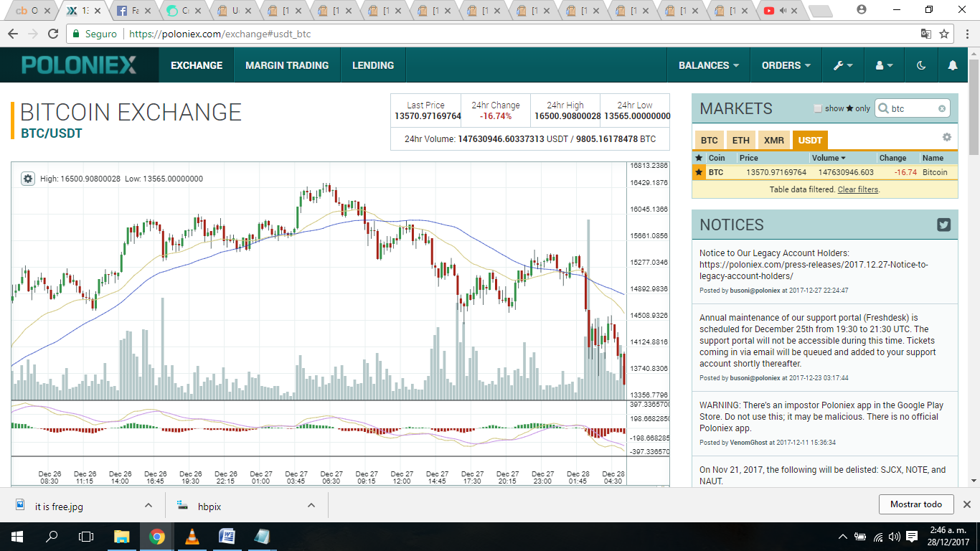
Task: Select BTC row in markets table
Action: pos(824,172)
